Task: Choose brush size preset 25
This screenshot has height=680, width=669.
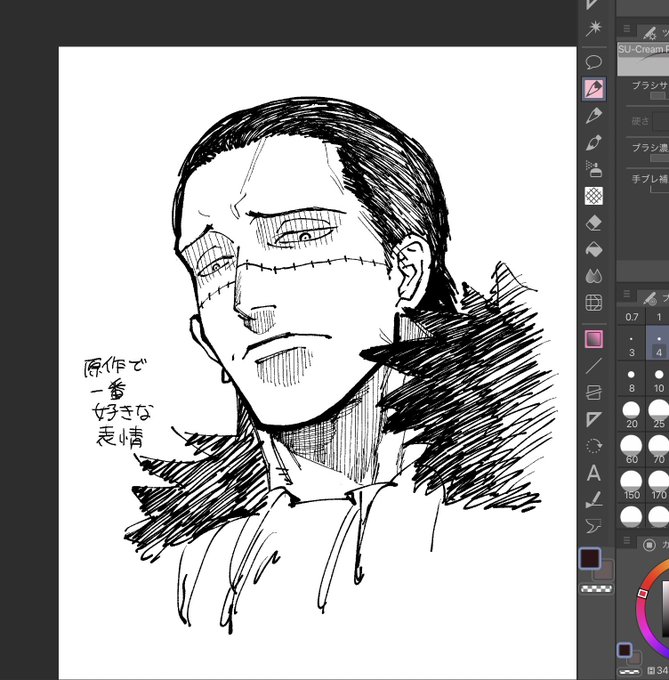Action: pyautogui.click(x=658, y=414)
